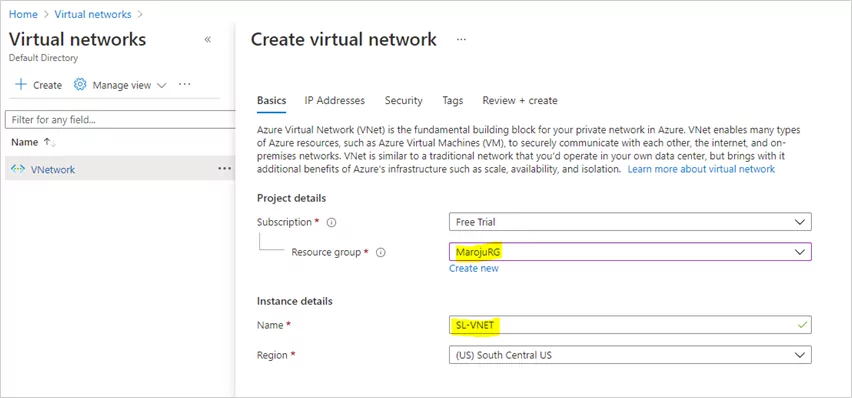Switch to the Review + create tab
This screenshot has width=852, height=398.
tap(520, 101)
